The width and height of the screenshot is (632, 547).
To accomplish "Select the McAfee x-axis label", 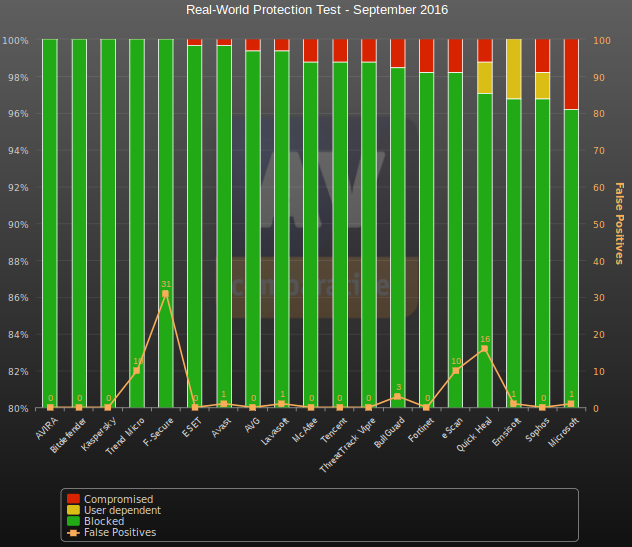I will coord(304,430).
